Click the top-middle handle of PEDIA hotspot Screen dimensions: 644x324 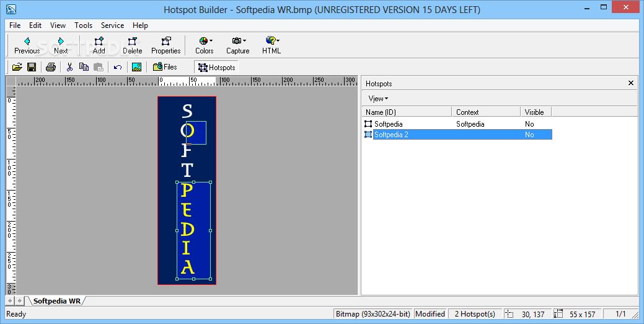(194, 182)
